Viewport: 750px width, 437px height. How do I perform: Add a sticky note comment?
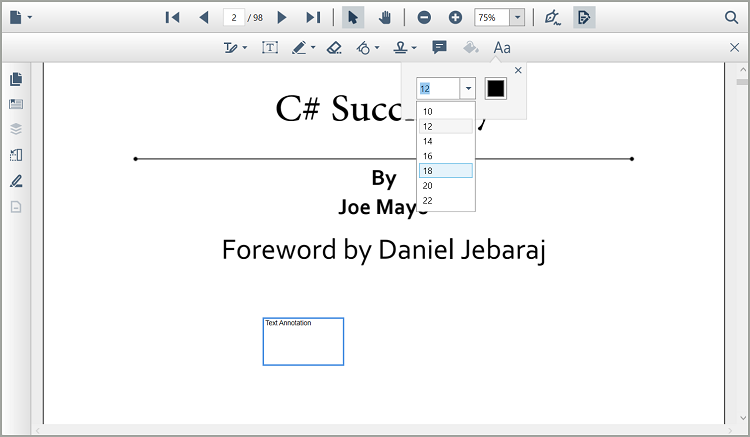pyautogui.click(x=439, y=47)
